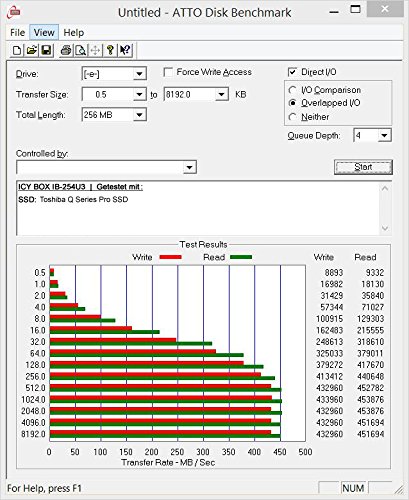This screenshot has height=500, width=409.
Task: Open the Controlled by combo box
Action: (106, 167)
